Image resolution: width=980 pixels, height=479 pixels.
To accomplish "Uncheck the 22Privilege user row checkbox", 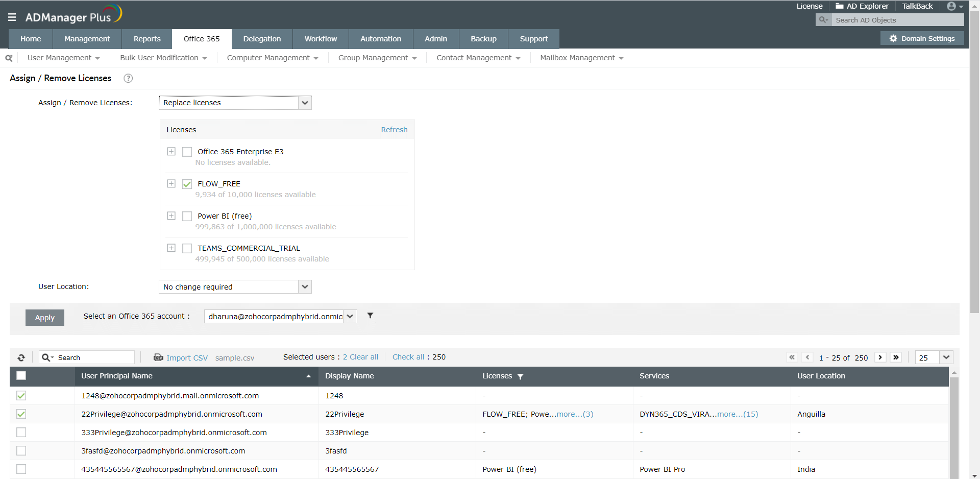I will tap(21, 414).
